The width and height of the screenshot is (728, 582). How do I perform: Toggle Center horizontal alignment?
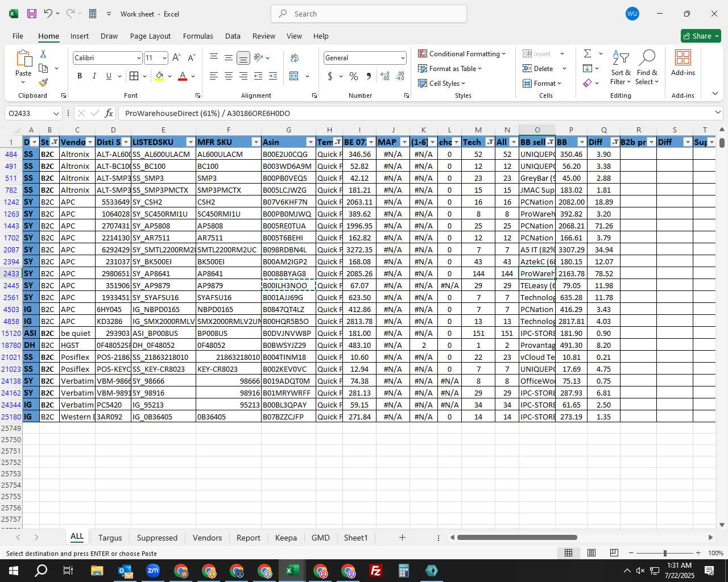pos(229,76)
